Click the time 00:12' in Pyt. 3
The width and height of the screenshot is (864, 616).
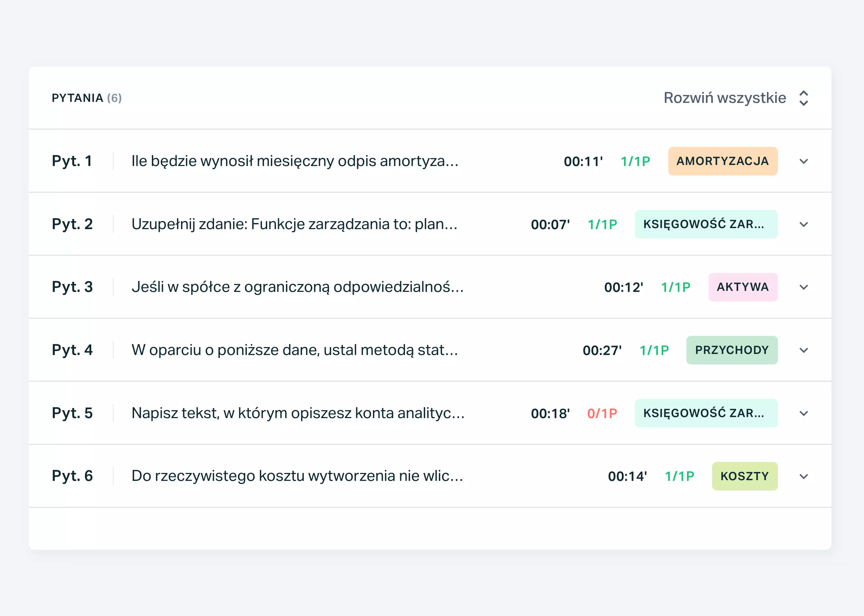624,287
